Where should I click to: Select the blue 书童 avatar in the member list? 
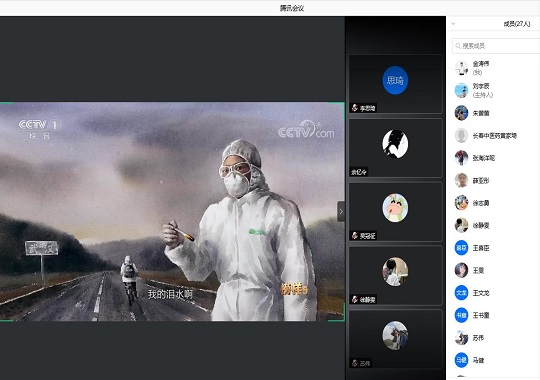(x=461, y=315)
